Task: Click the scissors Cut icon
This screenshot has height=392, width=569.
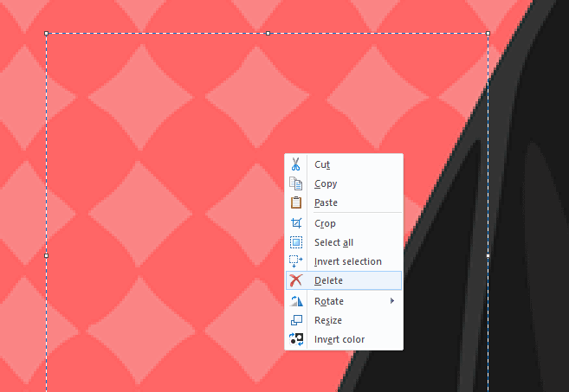Action: click(295, 164)
